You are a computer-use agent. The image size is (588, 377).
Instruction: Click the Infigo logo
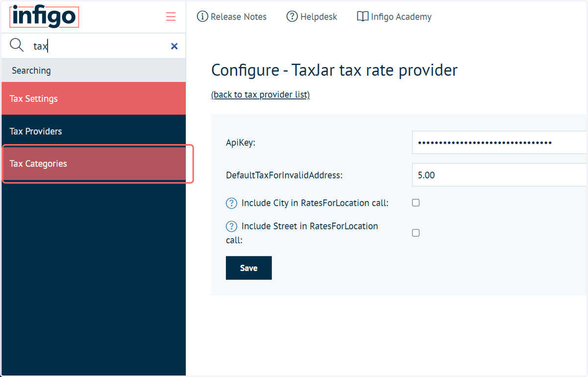click(44, 16)
